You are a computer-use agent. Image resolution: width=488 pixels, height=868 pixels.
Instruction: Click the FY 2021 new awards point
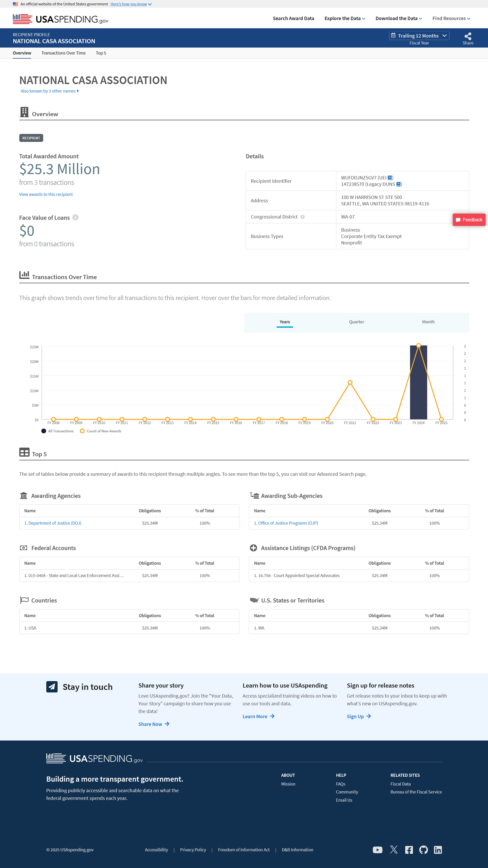(350, 382)
